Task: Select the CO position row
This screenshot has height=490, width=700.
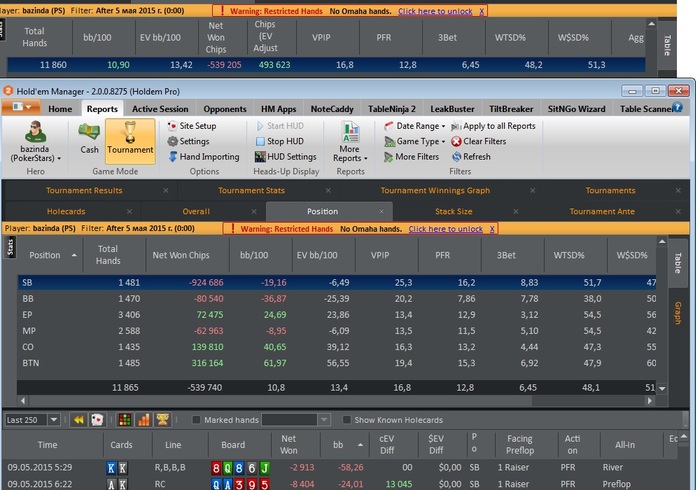Action: click(x=337, y=347)
